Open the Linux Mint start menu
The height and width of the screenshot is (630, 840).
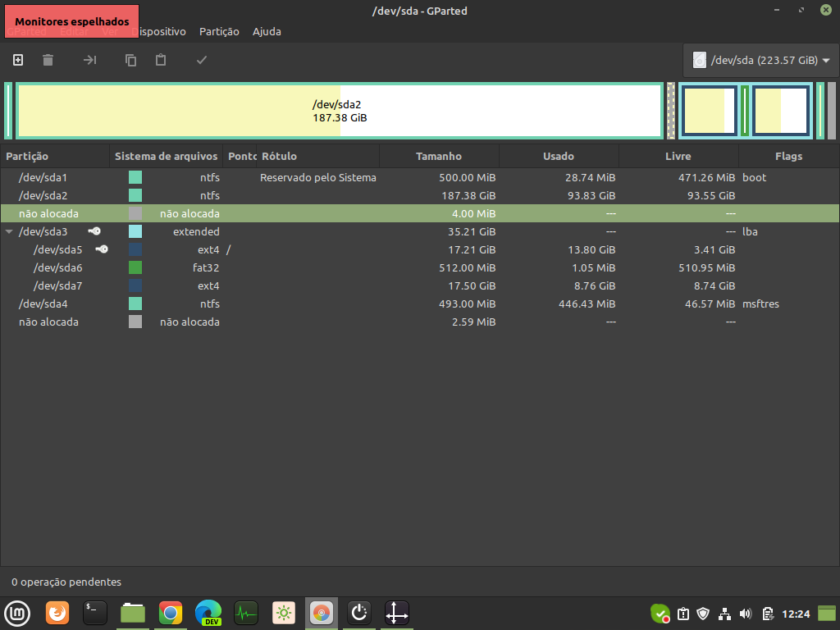pyautogui.click(x=18, y=614)
